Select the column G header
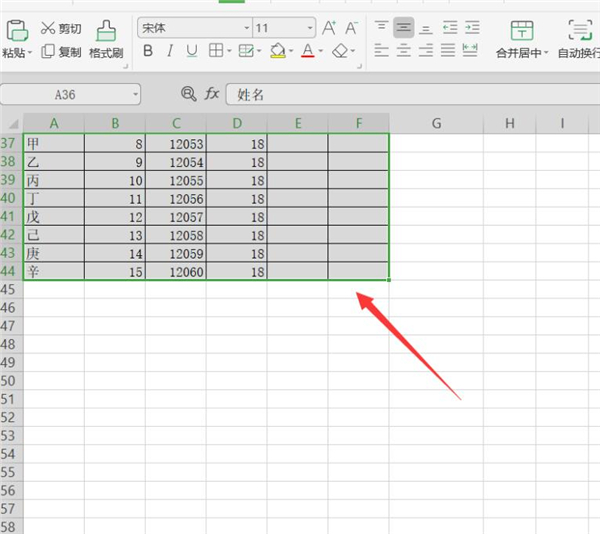Viewport: 600px width, 534px height. 436,123
